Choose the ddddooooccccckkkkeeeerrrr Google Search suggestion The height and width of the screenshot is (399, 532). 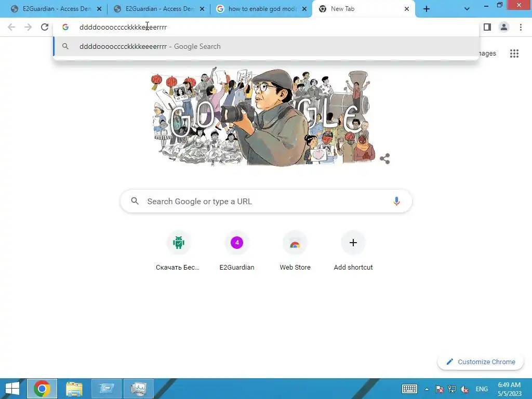(x=266, y=46)
